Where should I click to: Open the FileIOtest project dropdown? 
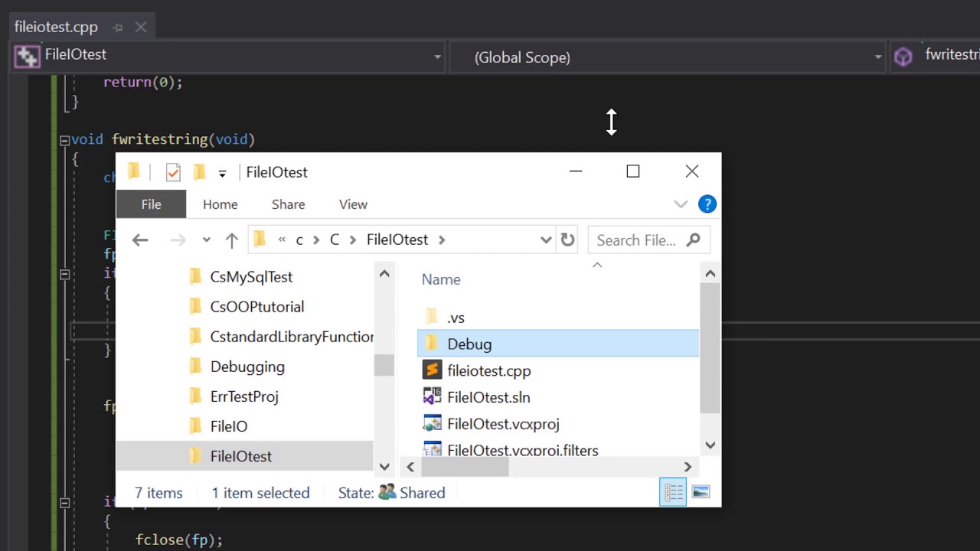(x=437, y=57)
